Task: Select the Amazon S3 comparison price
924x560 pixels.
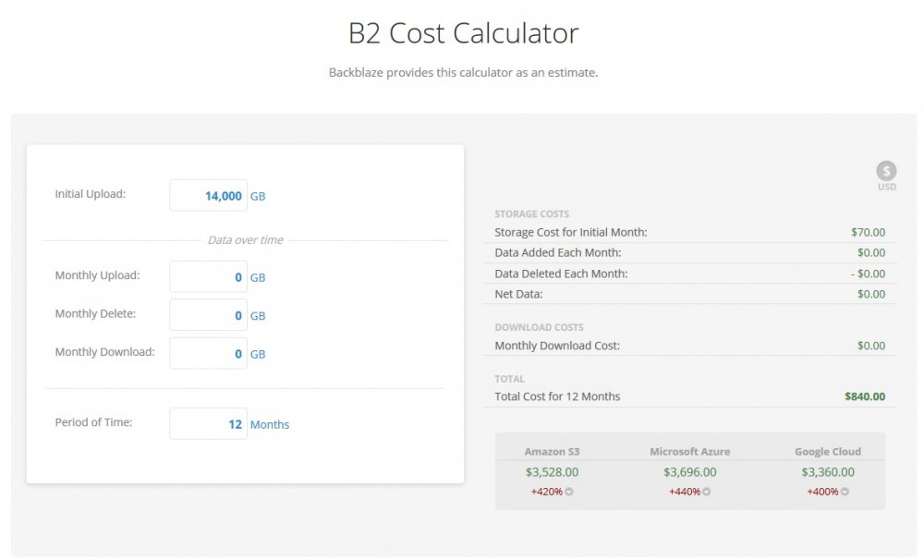Action: point(552,472)
